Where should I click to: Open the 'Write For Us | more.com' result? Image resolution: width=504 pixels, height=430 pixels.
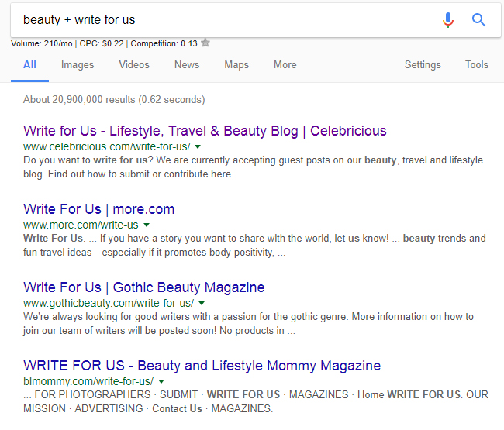point(98,209)
